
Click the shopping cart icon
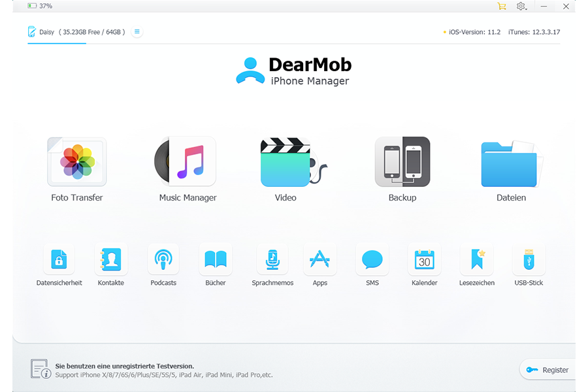pyautogui.click(x=502, y=6)
